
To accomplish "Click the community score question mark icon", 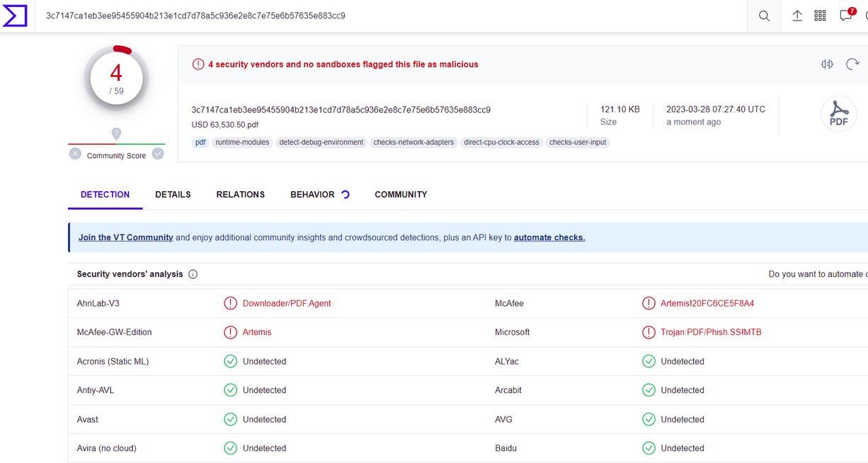I will point(116,134).
